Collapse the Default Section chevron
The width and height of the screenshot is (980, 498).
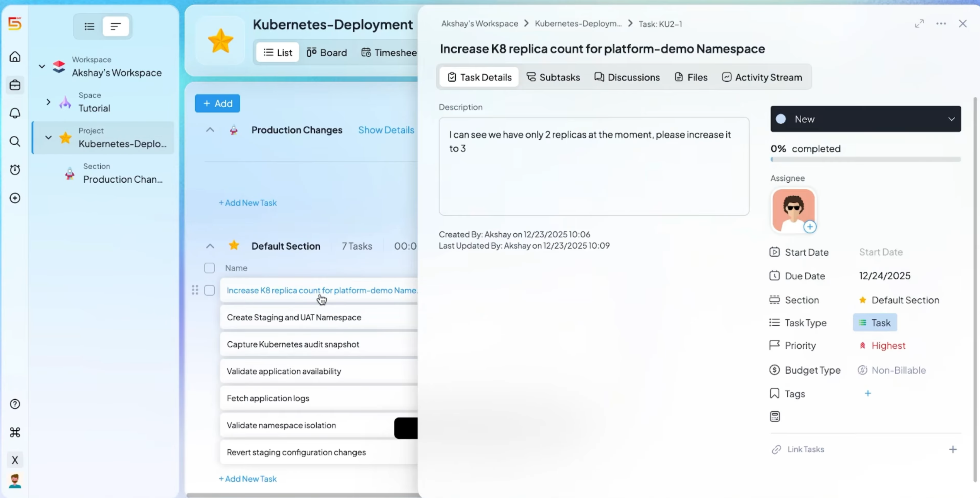click(210, 246)
